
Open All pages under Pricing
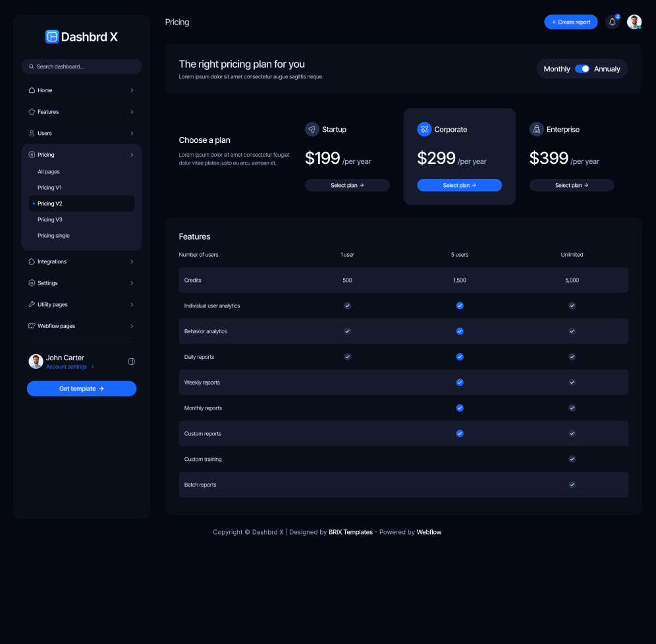(48, 172)
